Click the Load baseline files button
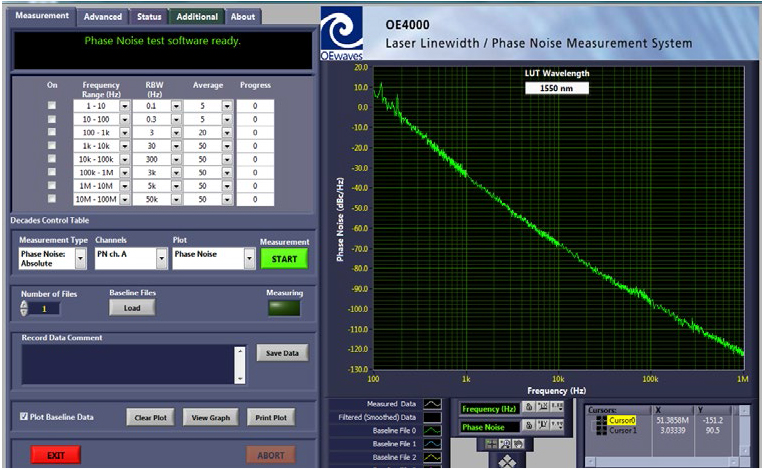The width and height of the screenshot is (762, 470). coord(132,308)
